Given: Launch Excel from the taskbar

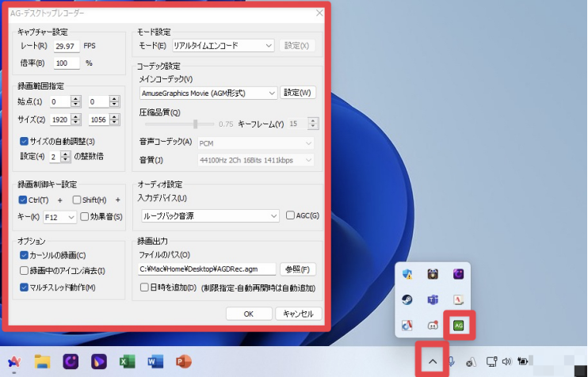Looking at the screenshot, I should point(127,361).
